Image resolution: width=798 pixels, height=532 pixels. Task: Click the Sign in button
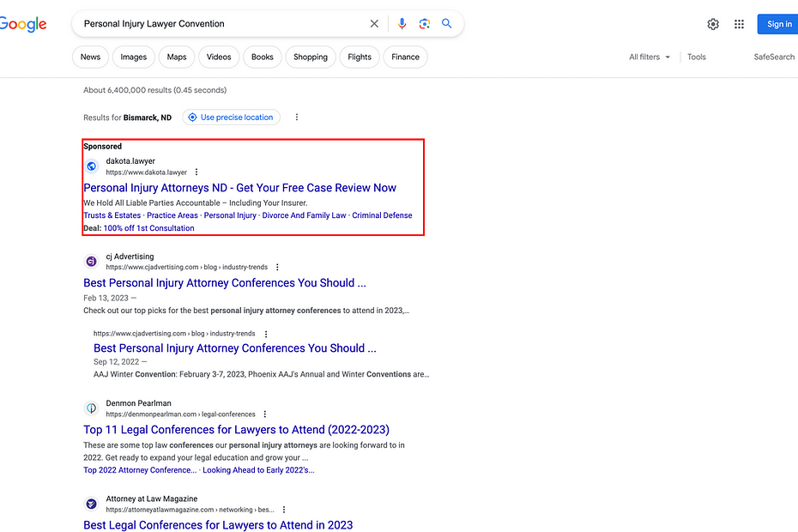(778, 24)
